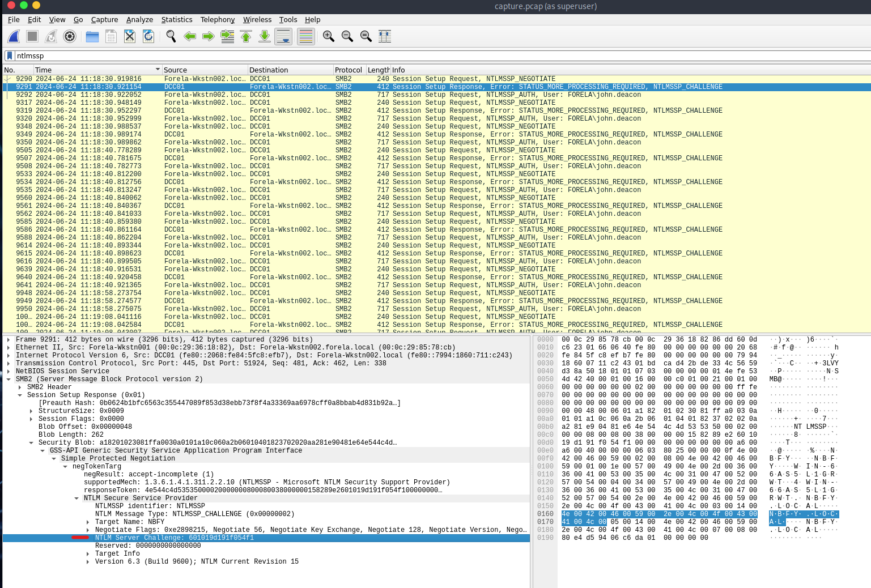Jump to the first packet
Screen dimensions: 871x588
click(246, 36)
